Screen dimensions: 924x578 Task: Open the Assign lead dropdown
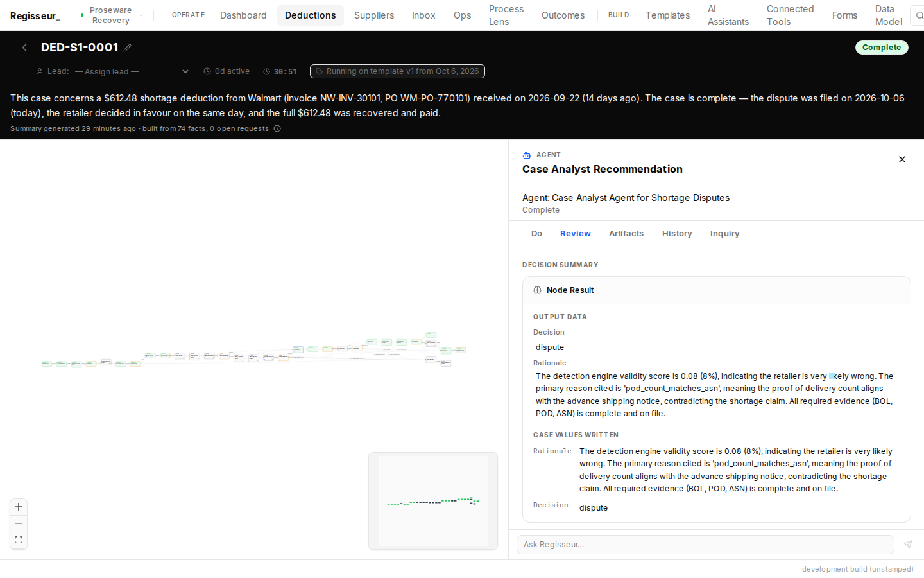tap(132, 71)
